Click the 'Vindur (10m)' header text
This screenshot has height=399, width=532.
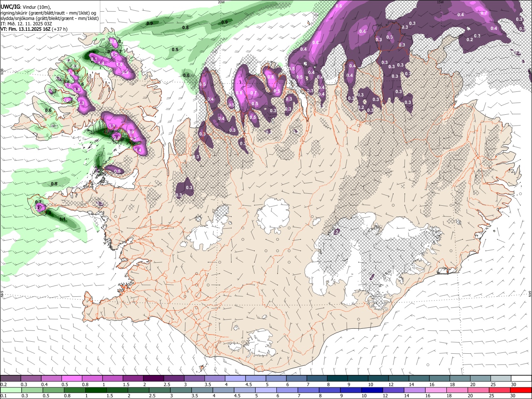37,7
